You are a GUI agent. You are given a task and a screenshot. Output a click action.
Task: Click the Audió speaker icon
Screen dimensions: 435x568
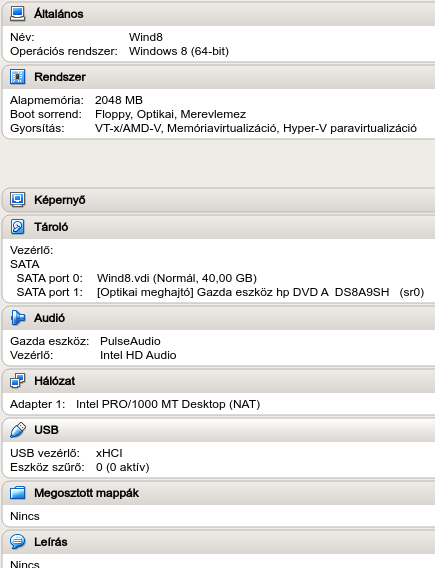pos(17,318)
